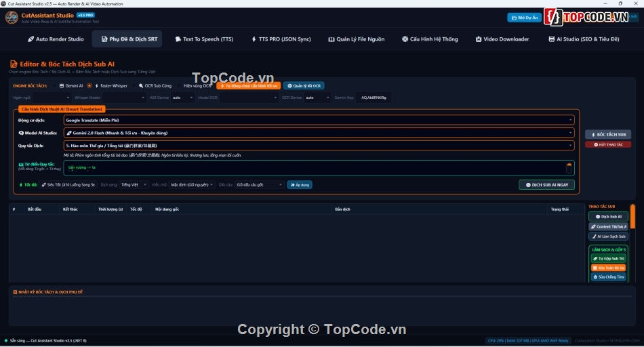Select the Gemini AI engine radio
Screen dimensions: 644x347
(54, 86)
